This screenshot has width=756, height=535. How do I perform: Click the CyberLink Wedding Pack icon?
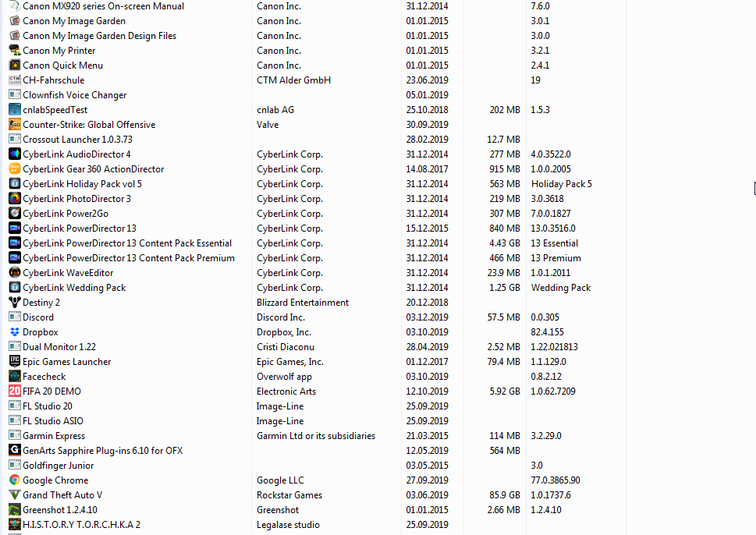pyautogui.click(x=15, y=287)
